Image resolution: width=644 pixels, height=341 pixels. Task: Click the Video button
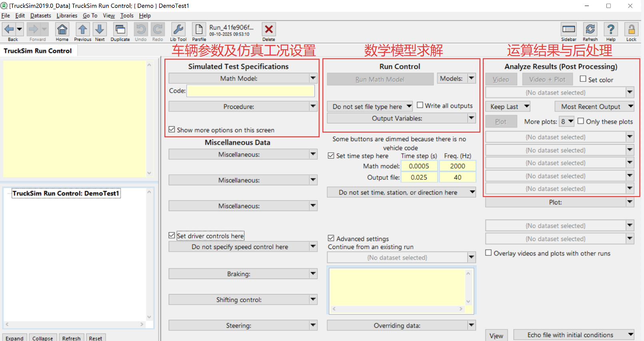(x=501, y=80)
